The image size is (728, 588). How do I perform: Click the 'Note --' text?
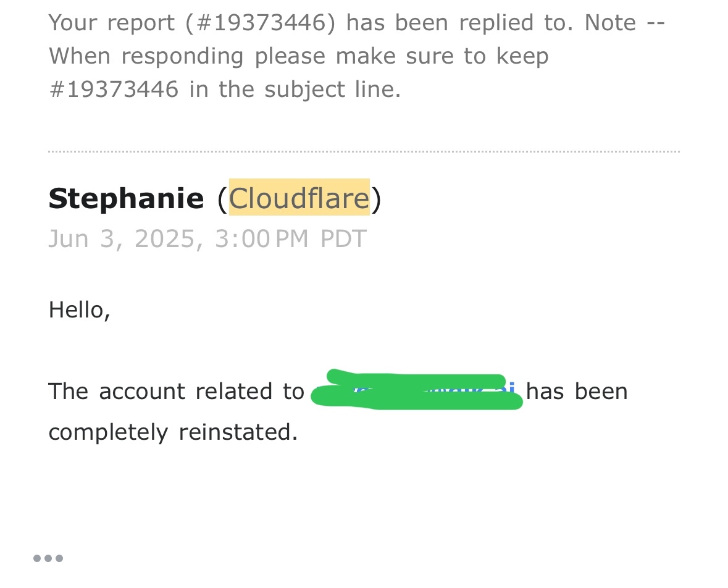pyautogui.click(x=625, y=23)
